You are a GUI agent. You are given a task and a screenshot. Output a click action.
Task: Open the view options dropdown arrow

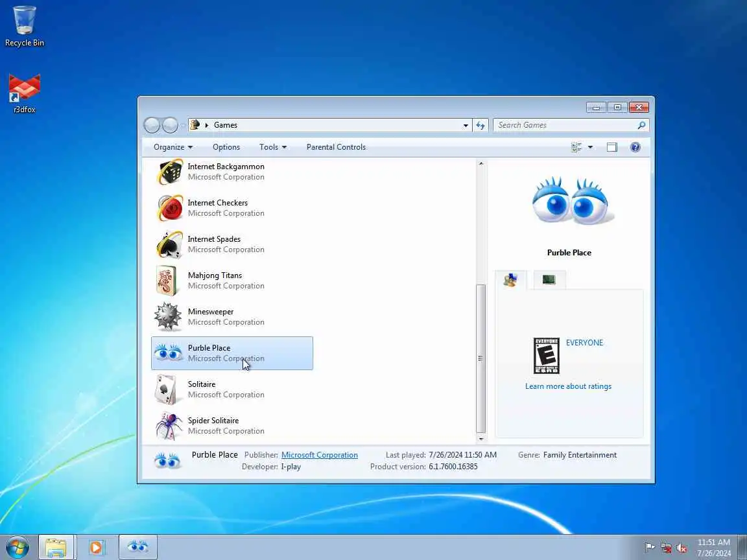click(x=590, y=147)
